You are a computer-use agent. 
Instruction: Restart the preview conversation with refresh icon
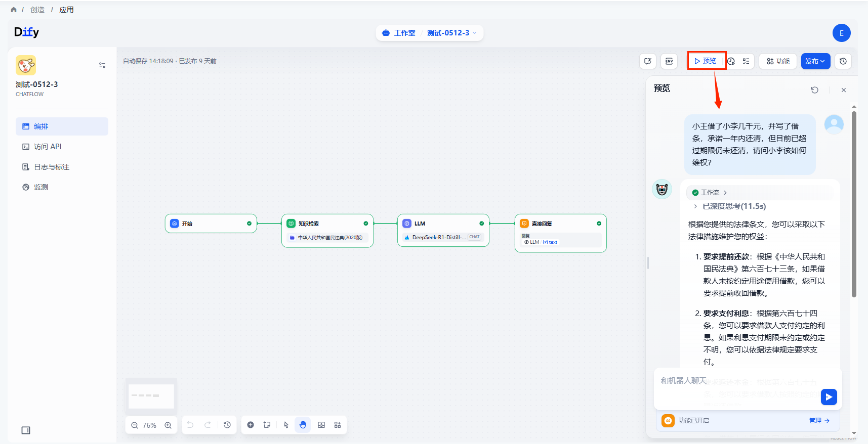click(x=814, y=90)
